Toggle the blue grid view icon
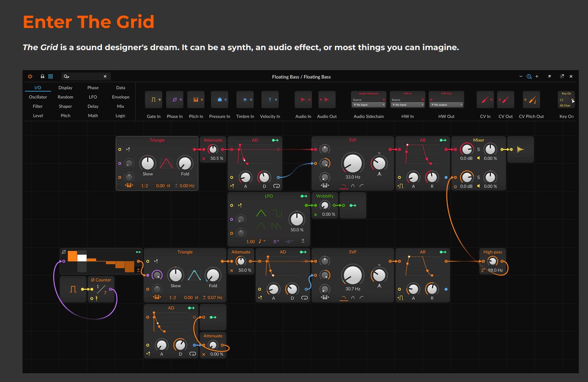This screenshot has width=588, height=382. click(51, 76)
